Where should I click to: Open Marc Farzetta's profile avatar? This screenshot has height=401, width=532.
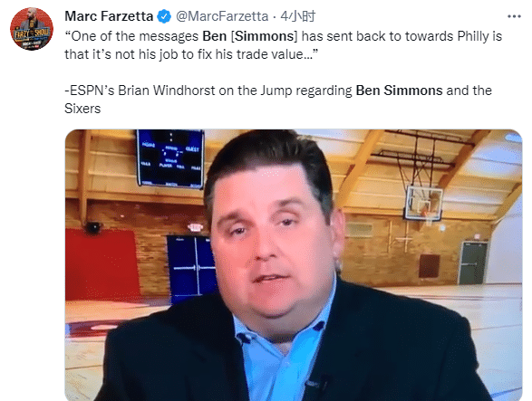point(32,29)
